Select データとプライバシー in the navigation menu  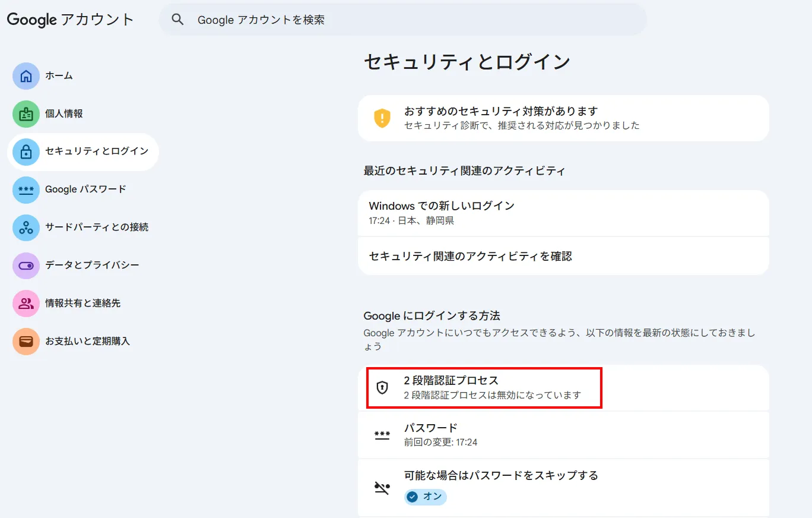[x=92, y=266]
